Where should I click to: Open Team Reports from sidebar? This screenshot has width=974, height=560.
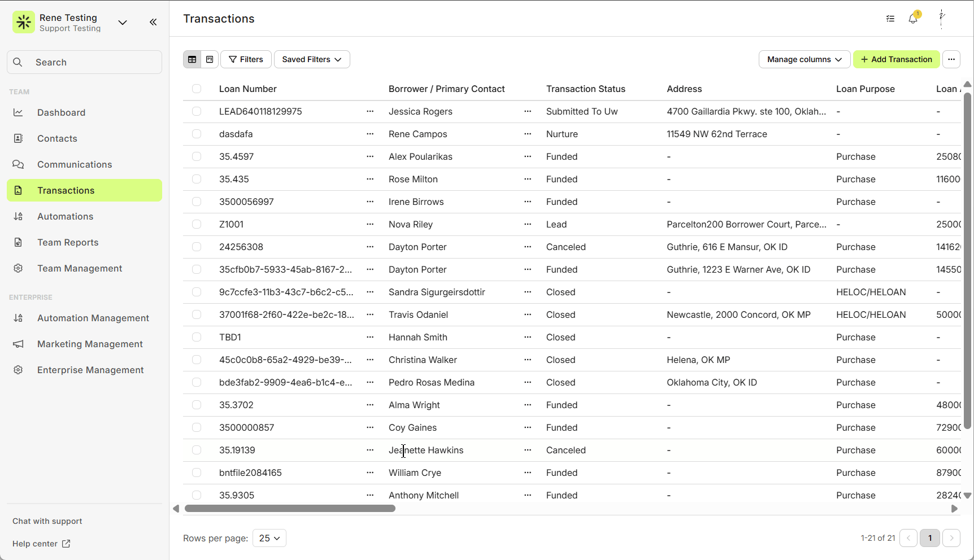[x=68, y=242]
